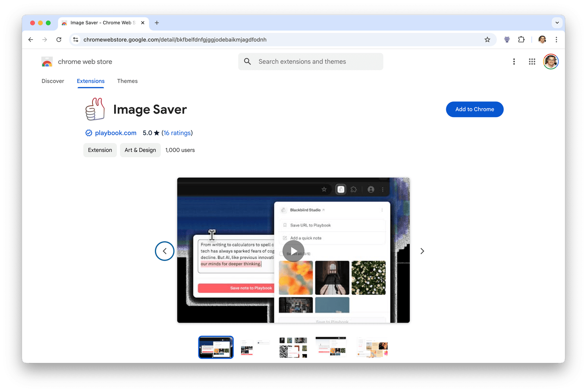The width and height of the screenshot is (587, 392).
Task: Click the Add to Chrome button
Action: coord(474,109)
